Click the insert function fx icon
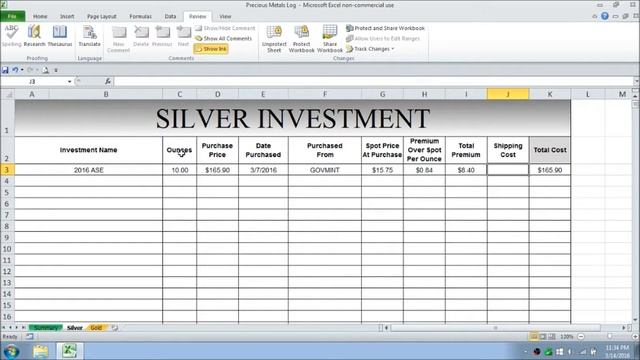Screen dimensions: 640x360 click(108, 82)
